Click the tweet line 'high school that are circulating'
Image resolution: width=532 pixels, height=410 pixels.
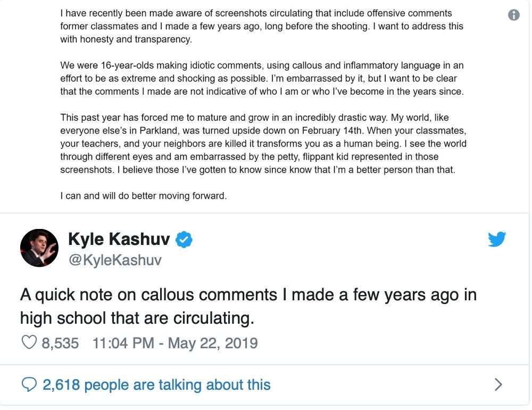click(x=137, y=318)
